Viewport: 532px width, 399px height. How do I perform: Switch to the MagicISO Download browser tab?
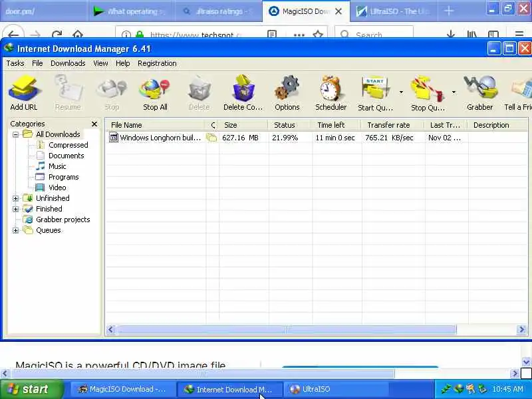305,11
